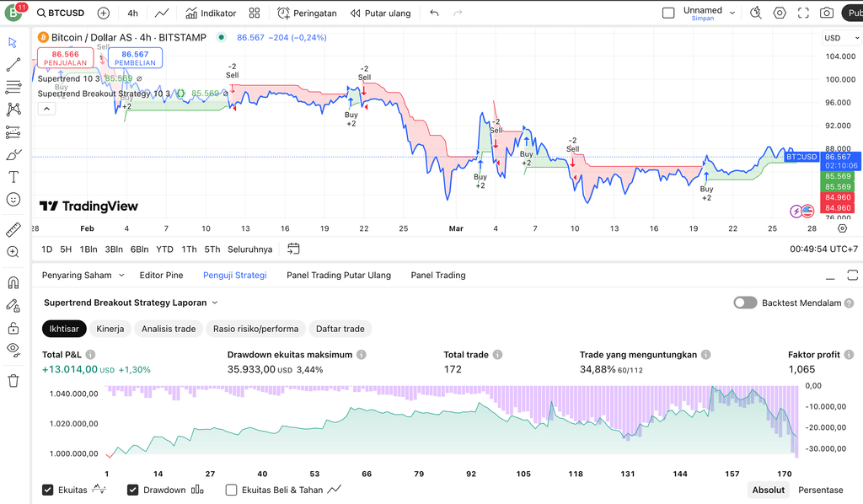The image size is (863, 504).
Task: Open the Penyaring Saham dropdown
Action: [x=83, y=275]
